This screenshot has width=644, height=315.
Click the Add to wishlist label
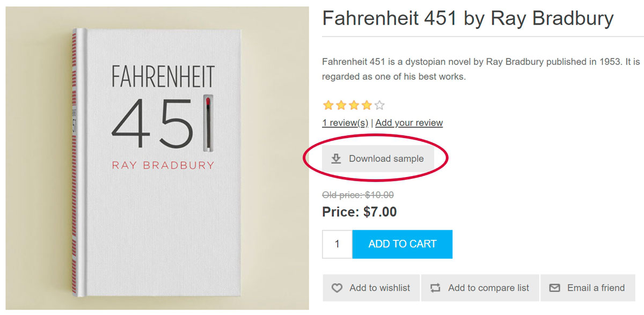click(379, 288)
